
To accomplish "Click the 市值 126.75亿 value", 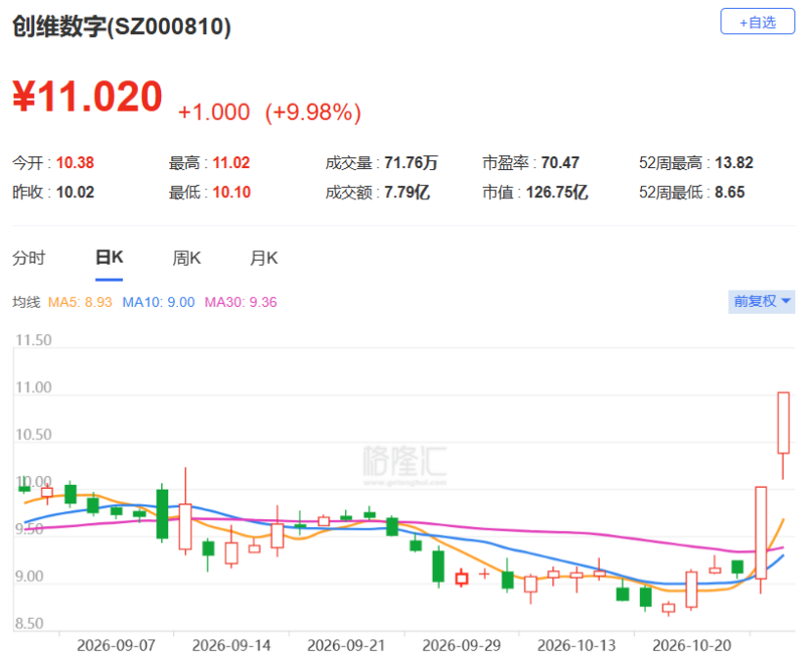I will click(x=557, y=193).
